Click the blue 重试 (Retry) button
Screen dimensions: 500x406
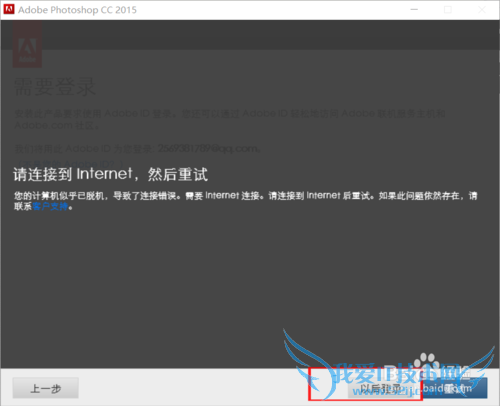pos(455,388)
